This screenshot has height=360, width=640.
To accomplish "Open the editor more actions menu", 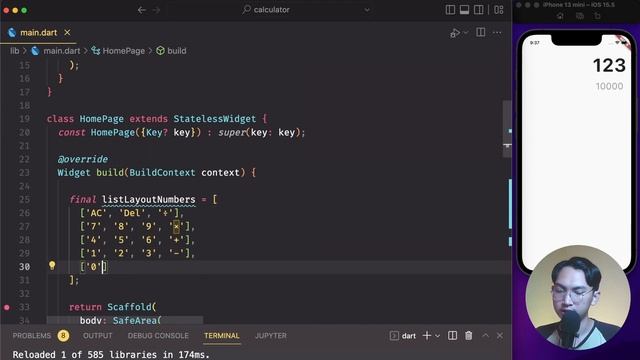I will click(497, 33).
